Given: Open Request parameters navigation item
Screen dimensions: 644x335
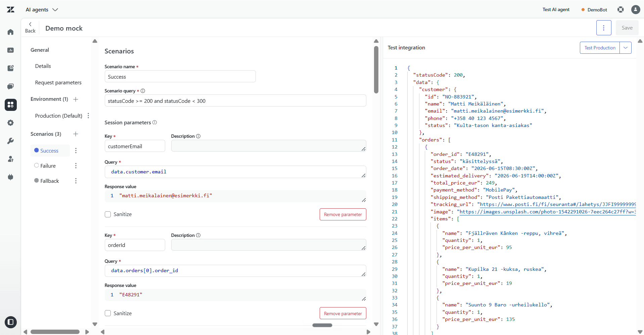Looking at the screenshot, I should pos(58,83).
